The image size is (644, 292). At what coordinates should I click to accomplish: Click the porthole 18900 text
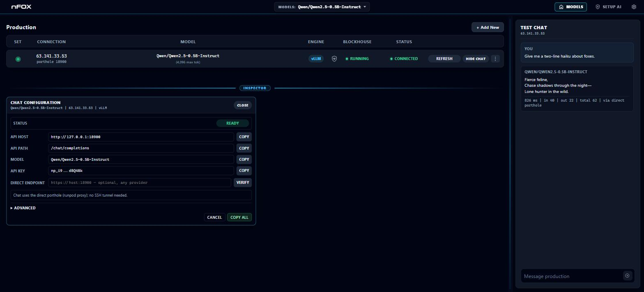click(x=51, y=62)
